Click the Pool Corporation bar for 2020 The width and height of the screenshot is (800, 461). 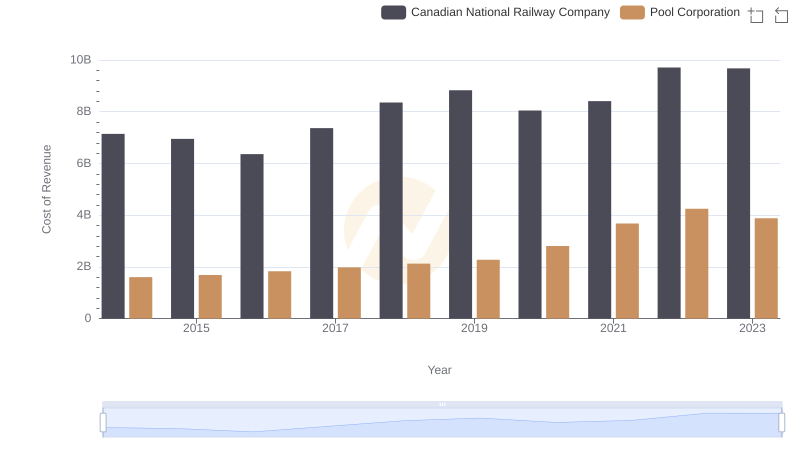click(558, 283)
